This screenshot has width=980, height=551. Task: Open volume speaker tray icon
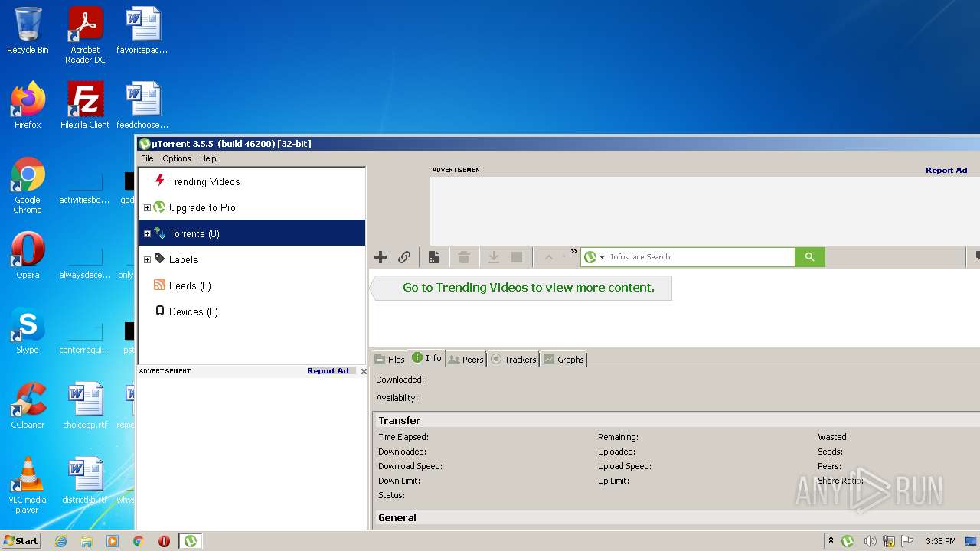[870, 541]
